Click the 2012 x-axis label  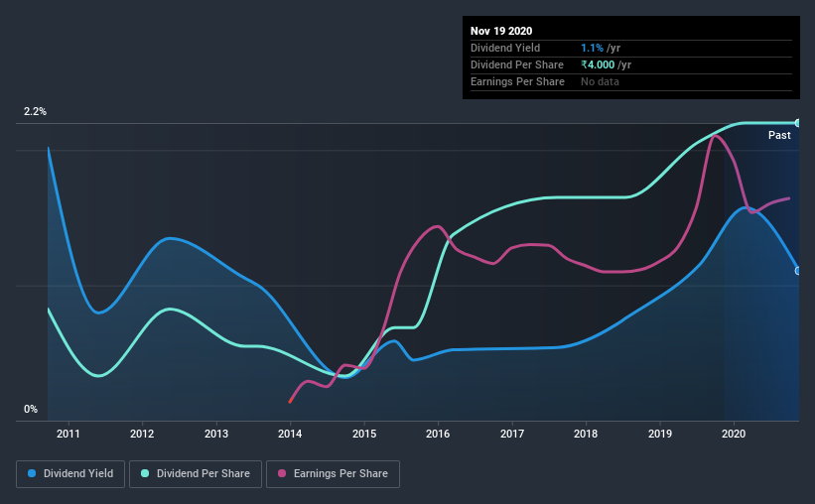tap(142, 434)
